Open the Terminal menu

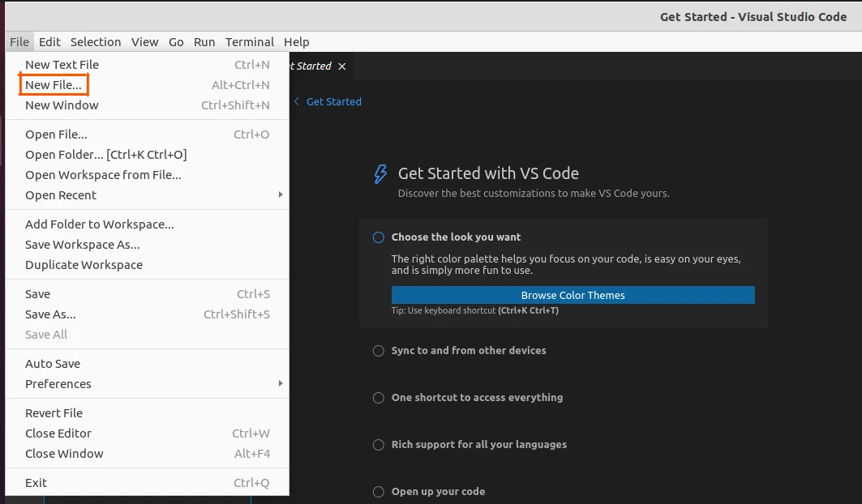[x=249, y=41]
